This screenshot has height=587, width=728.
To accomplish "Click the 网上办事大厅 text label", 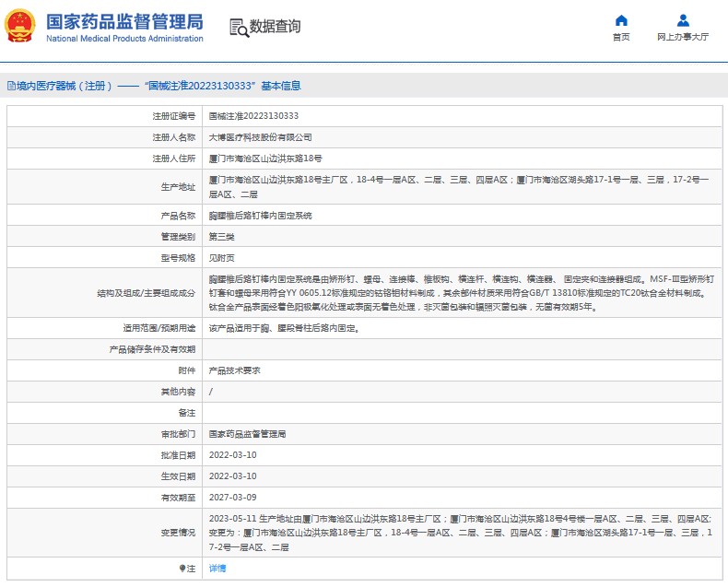I will click(x=683, y=37).
